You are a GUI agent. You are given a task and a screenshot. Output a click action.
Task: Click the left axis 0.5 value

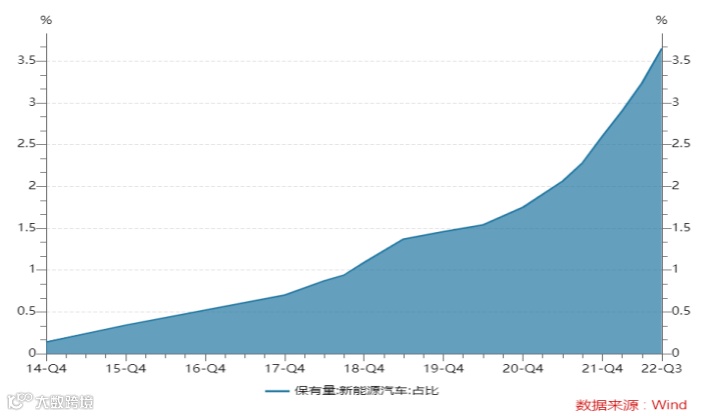(x=27, y=311)
